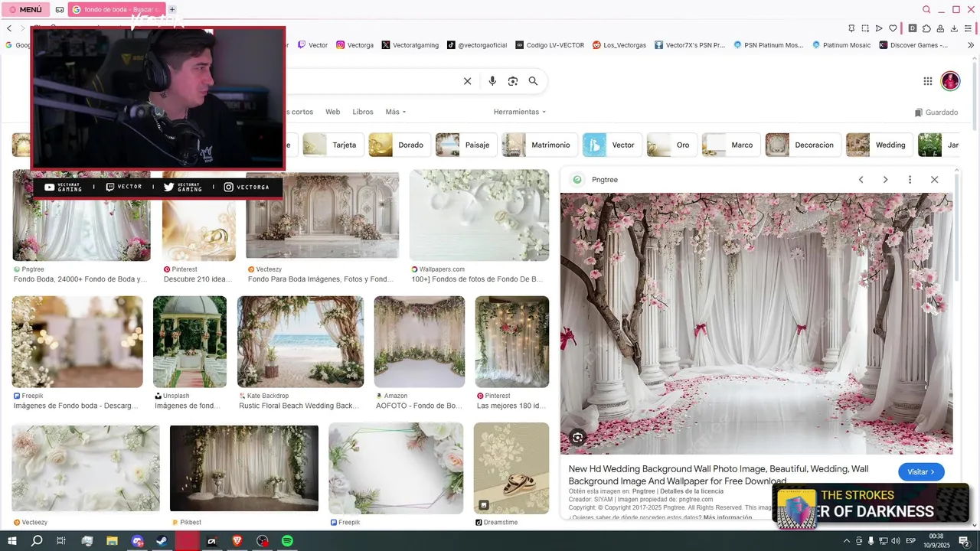Add page to bookmarks heart icon
The height and width of the screenshot is (551, 980).
tap(892, 28)
